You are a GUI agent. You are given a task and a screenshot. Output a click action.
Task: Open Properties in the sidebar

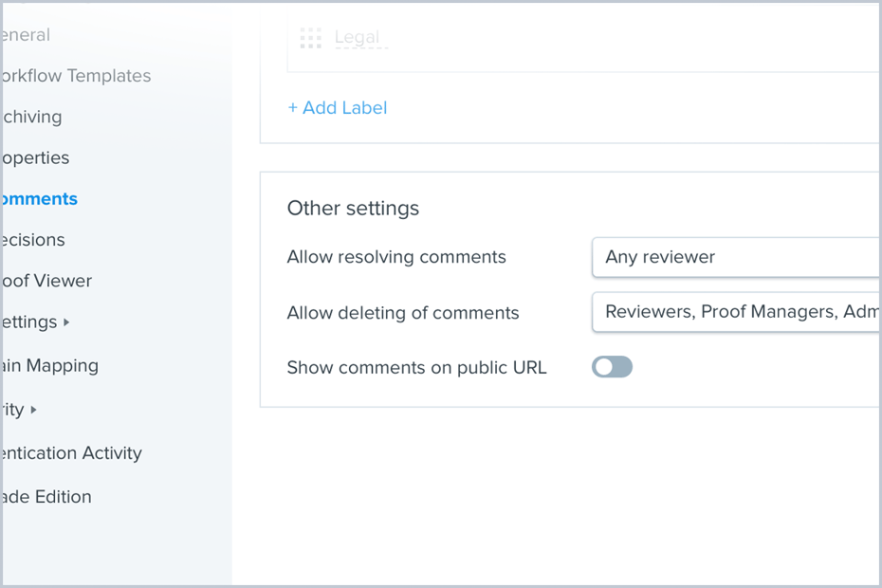point(35,157)
